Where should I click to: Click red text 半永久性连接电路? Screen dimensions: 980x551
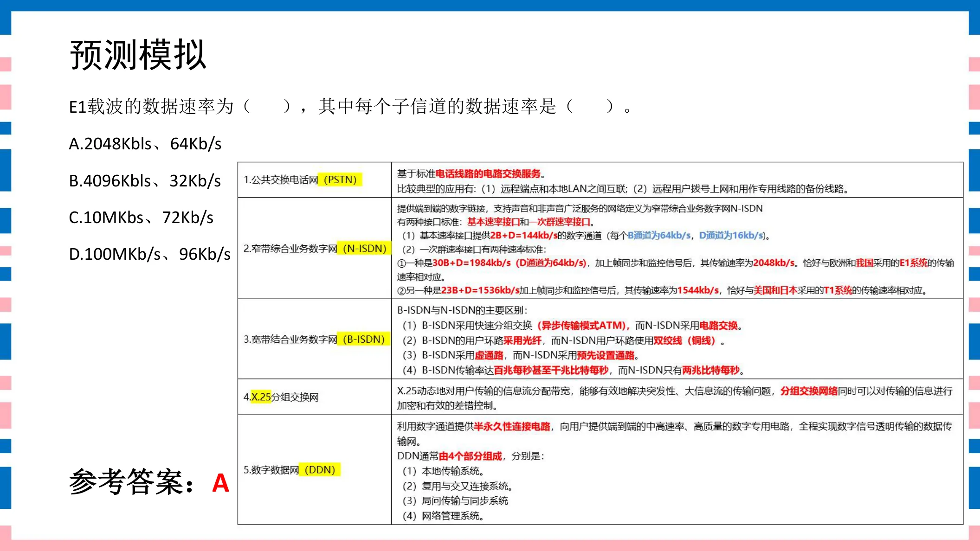tap(512, 427)
